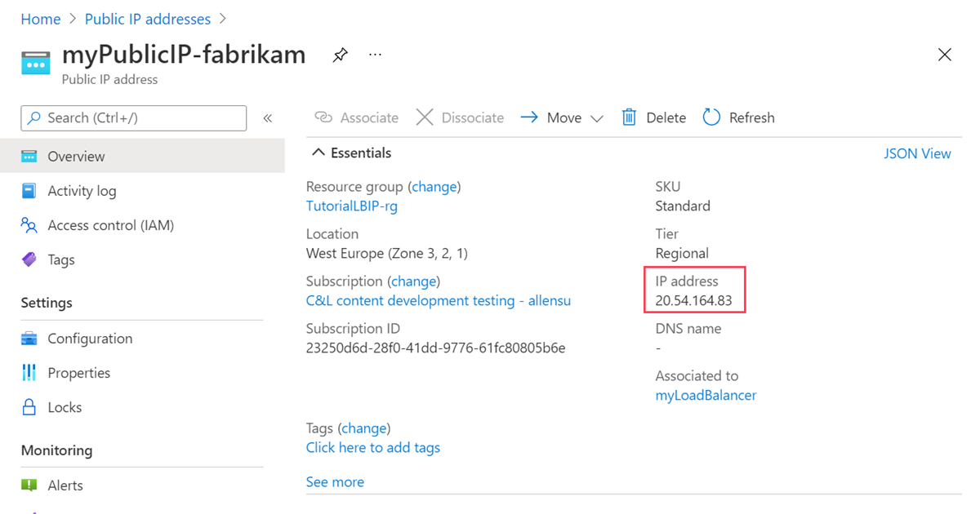Open the TutorialLBIP-rg resource group link

(x=351, y=206)
